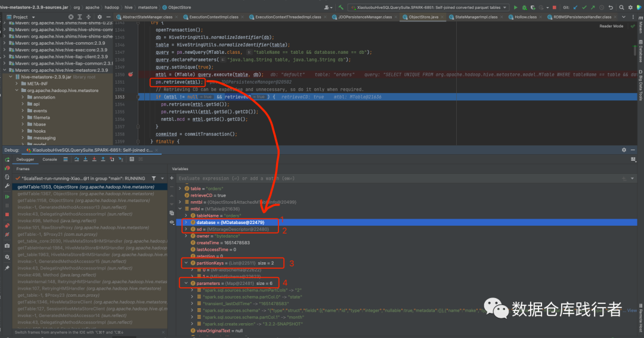The height and width of the screenshot is (338, 644).
Task: Click the Step Out debugger icon
Action: pyautogui.click(x=103, y=159)
